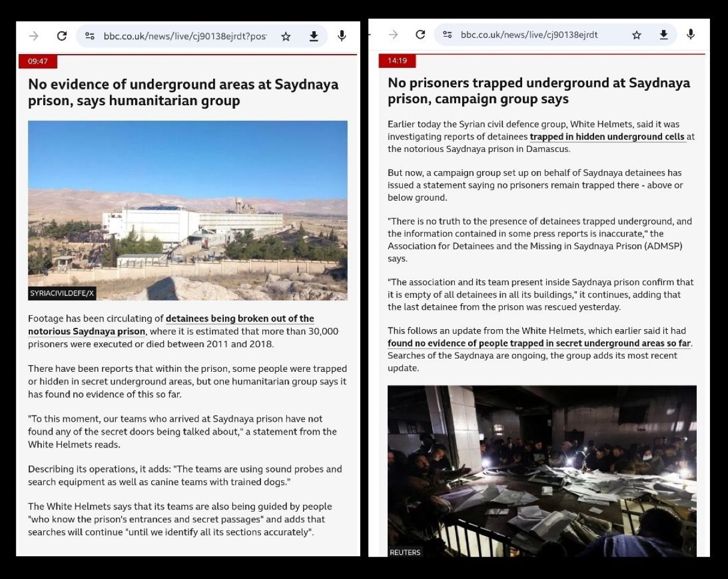The image size is (728, 579).
Task: Click download icon in left browser
Action: 313,36
